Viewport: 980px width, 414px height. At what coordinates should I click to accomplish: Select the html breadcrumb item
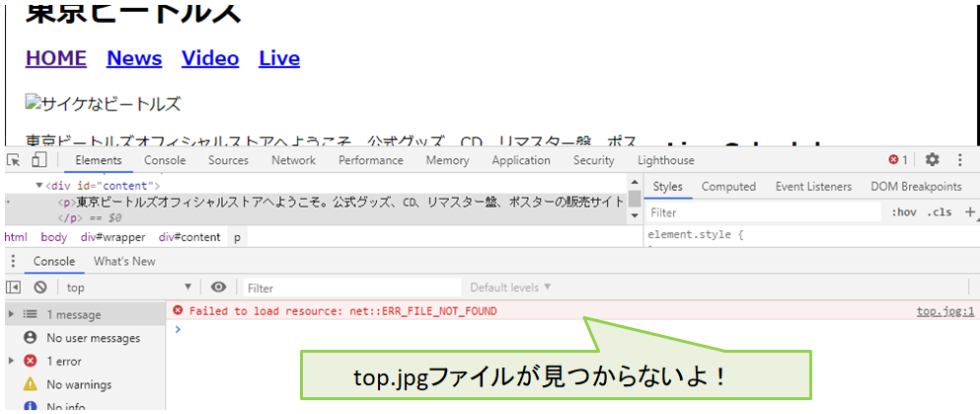tap(16, 237)
